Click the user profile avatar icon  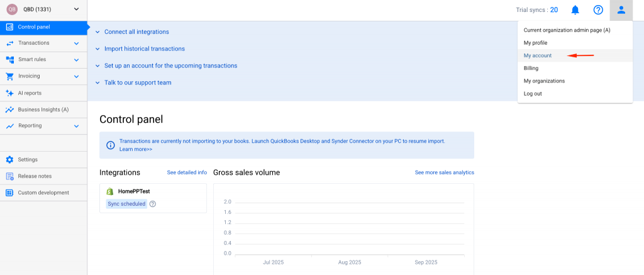pyautogui.click(x=621, y=10)
